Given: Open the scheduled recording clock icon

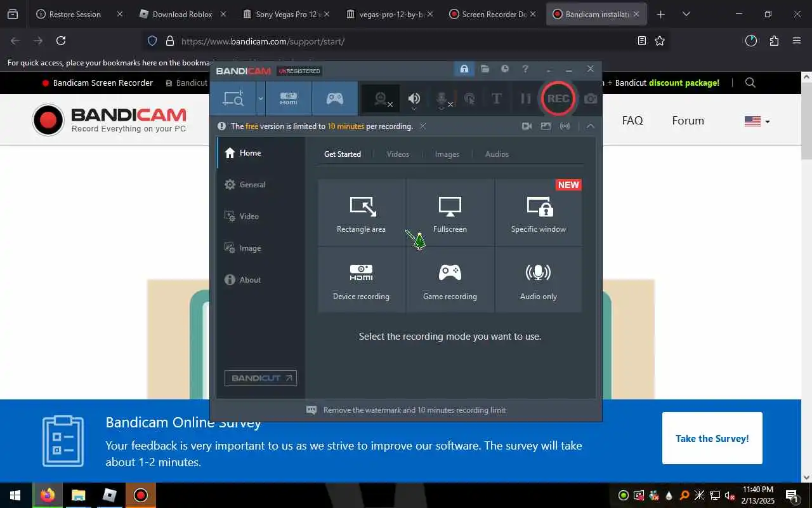Looking at the screenshot, I should [505, 69].
